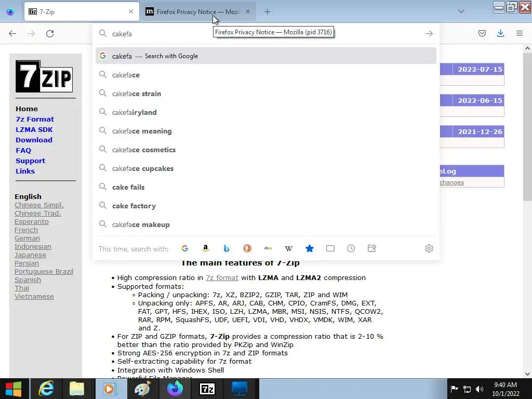
Task: Click the 7-Zip File Manager taskbar icon
Action: (x=207, y=389)
